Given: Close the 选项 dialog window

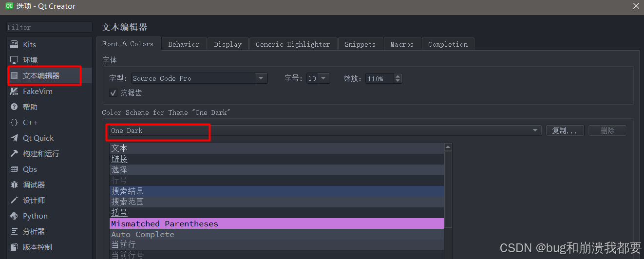Looking at the screenshot, I should [x=636, y=6].
